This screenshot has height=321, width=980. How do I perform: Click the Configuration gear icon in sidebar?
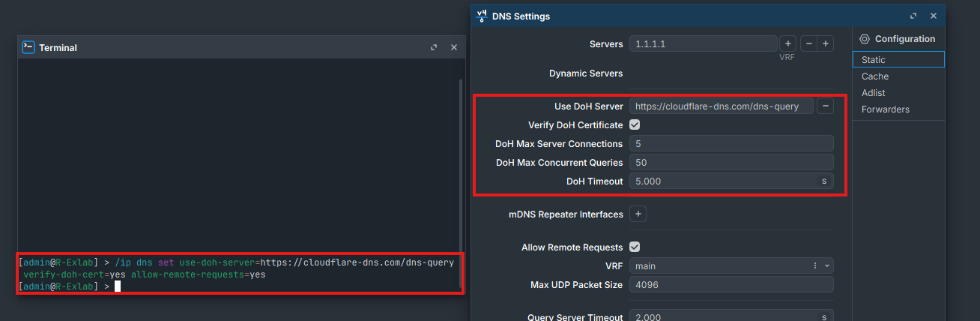tap(865, 39)
